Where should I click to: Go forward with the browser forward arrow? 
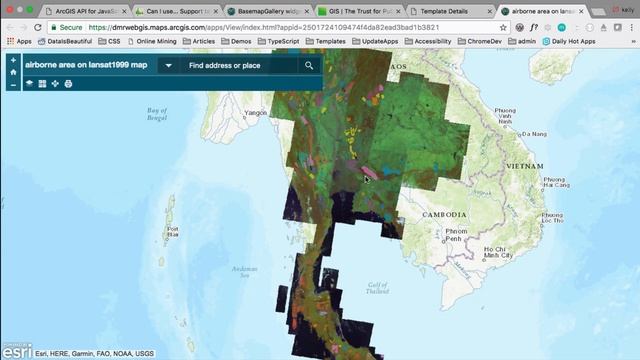24,27
